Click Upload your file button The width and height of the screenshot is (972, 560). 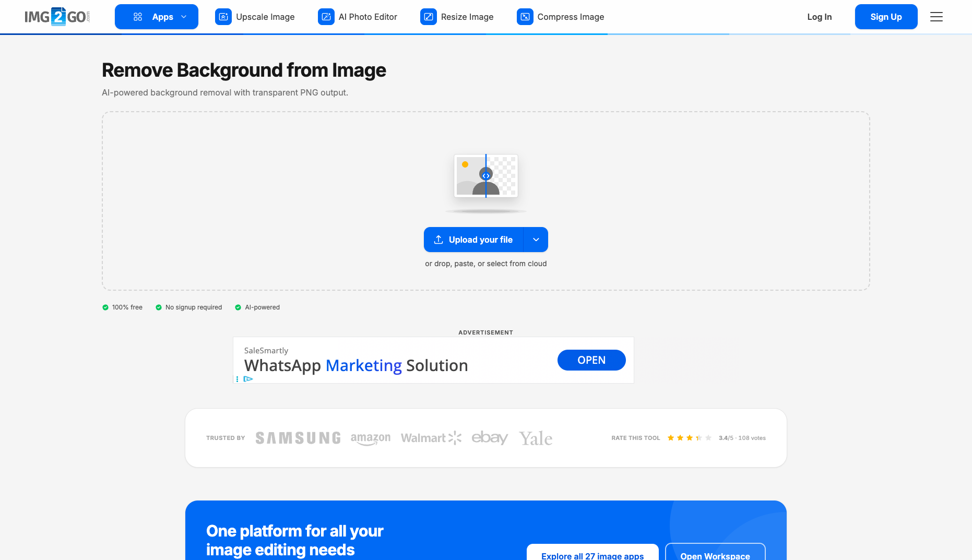473,240
